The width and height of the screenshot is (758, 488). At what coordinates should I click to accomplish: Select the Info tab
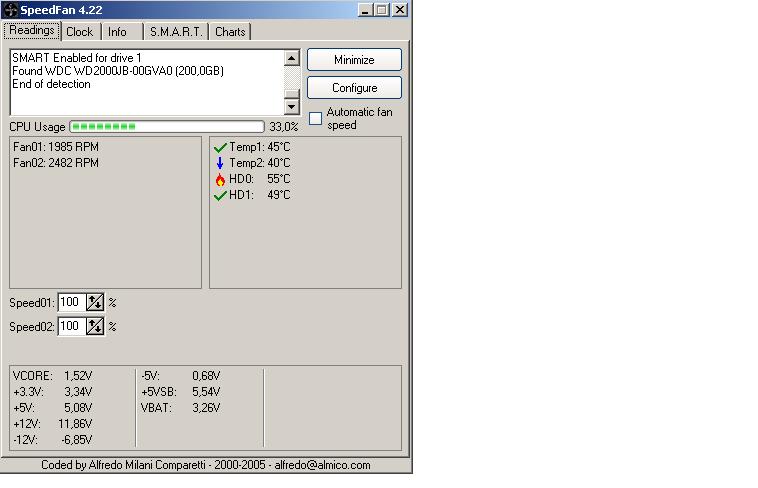(x=117, y=32)
